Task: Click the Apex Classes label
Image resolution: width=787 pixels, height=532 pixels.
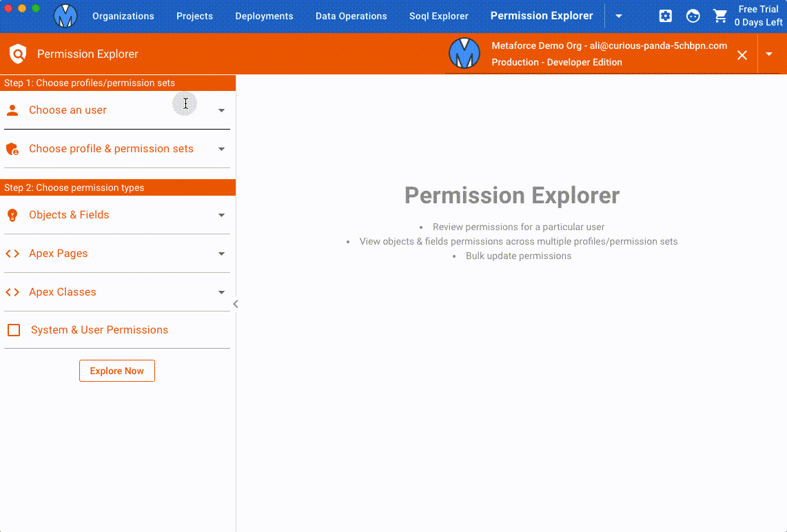Action: [x=62, y=291]
